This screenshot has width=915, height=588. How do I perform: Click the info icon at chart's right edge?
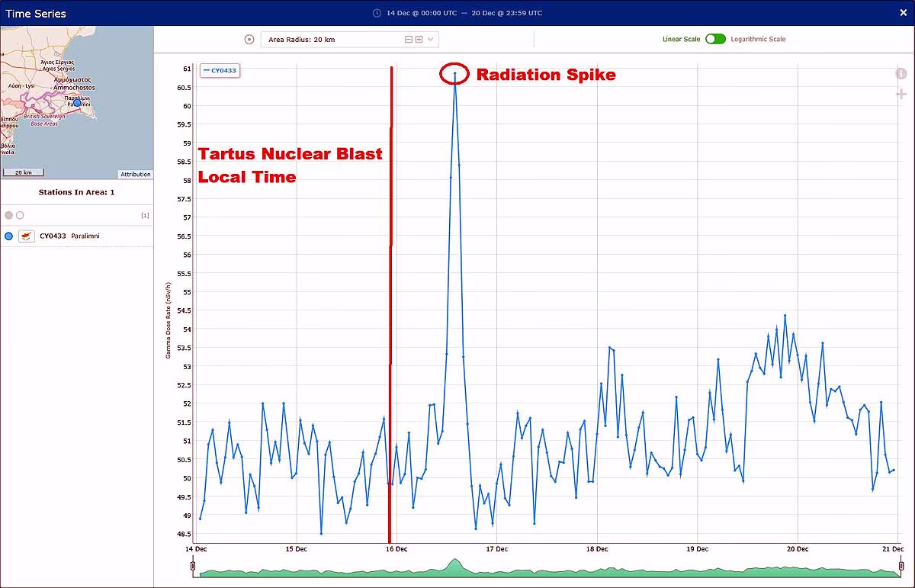click(x=901, y=74)
